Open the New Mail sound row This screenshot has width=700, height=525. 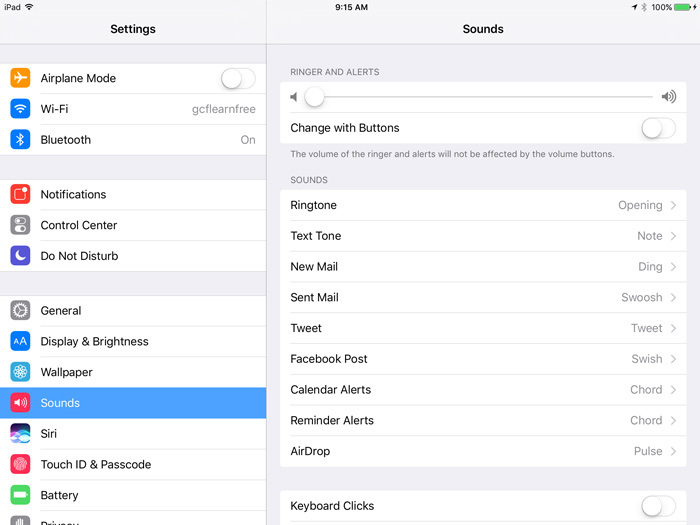click(x=483, y=267)
